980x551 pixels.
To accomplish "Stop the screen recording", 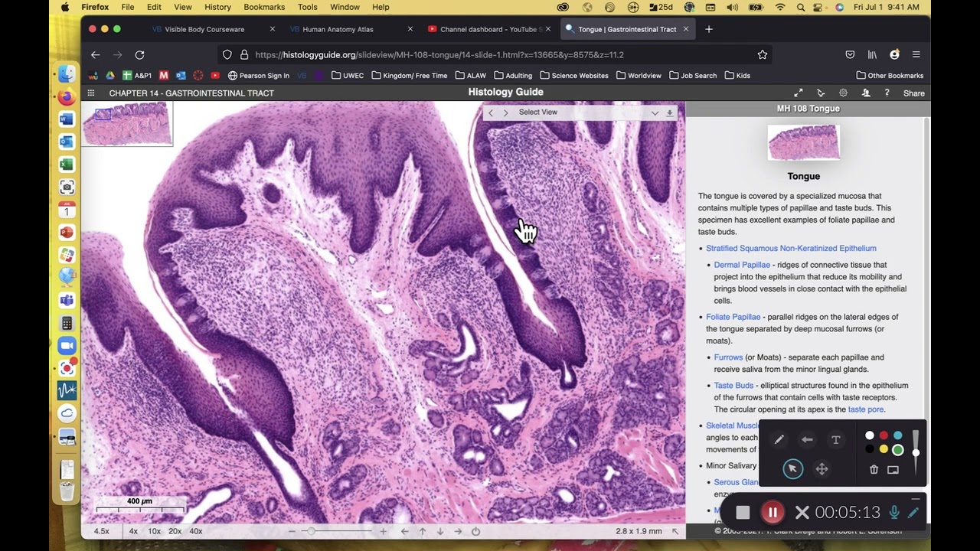I will tap(743, 512).
